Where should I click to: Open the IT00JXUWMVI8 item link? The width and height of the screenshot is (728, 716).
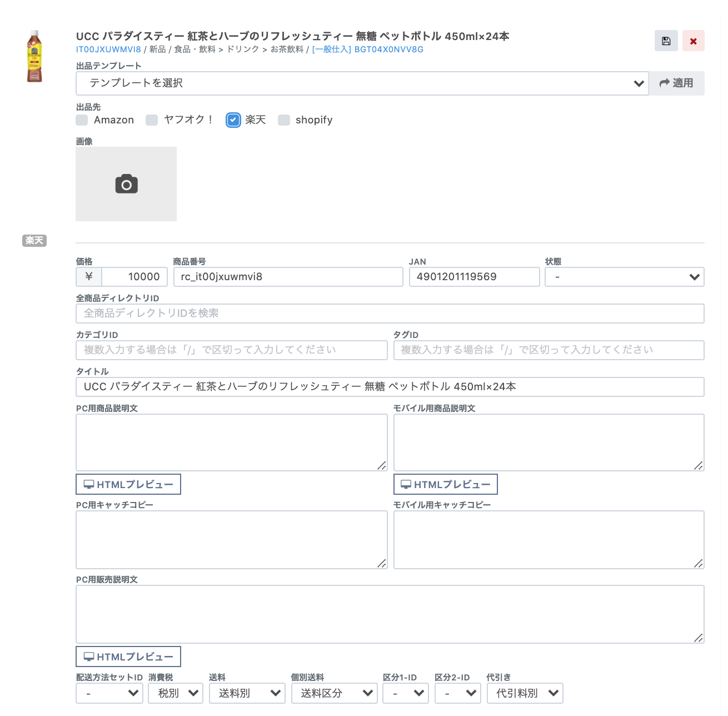click(x=108, y=49)
